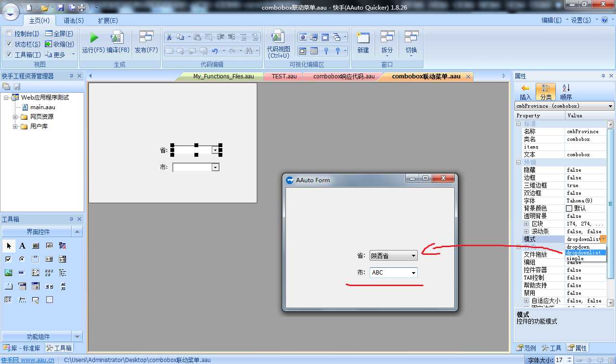The width and height of the screenshot is (616, 364).
Task: Click the 拆分 split window icon
Action: [387, 44]
